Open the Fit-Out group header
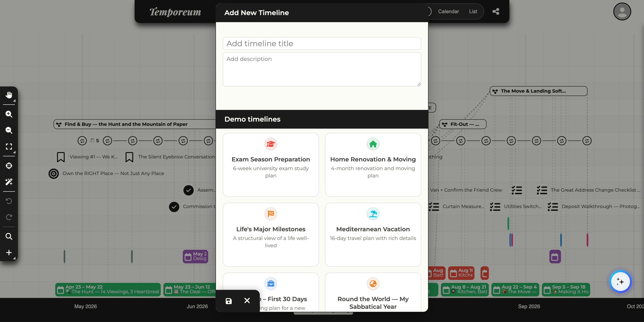The width and height of the screenshot is (644, 322). 463,124
